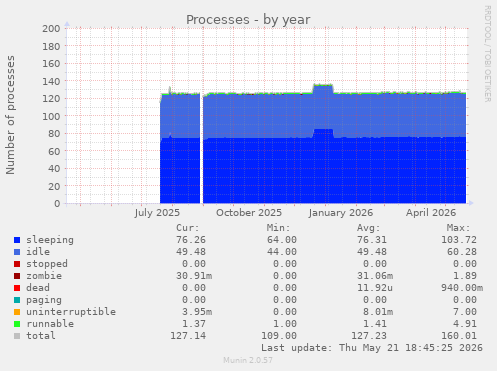The height and width of the screenshot is (371, 497).
Task: Click total max value 160.01
Action: 459,336
